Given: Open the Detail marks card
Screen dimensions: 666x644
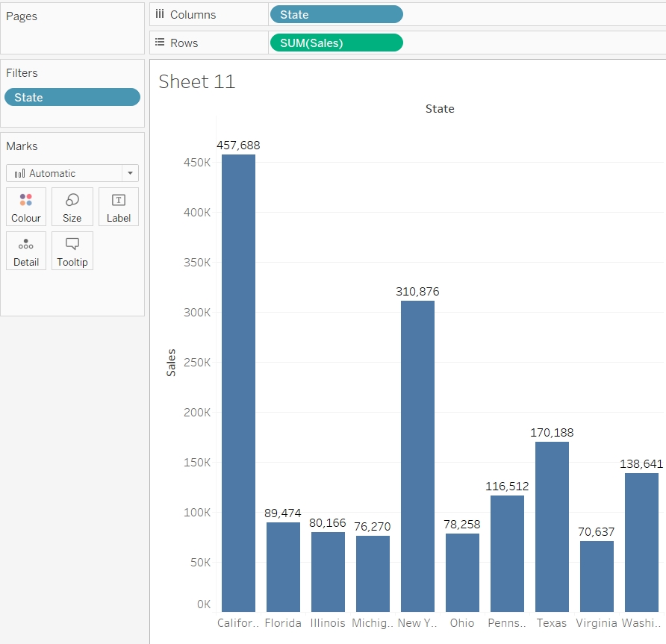Looking at the screenshot, I should pos(26,244).
